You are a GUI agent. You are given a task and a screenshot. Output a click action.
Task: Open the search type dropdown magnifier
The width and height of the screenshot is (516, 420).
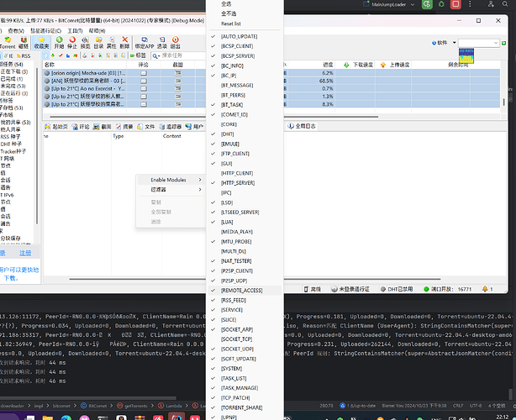coord(156,56)
